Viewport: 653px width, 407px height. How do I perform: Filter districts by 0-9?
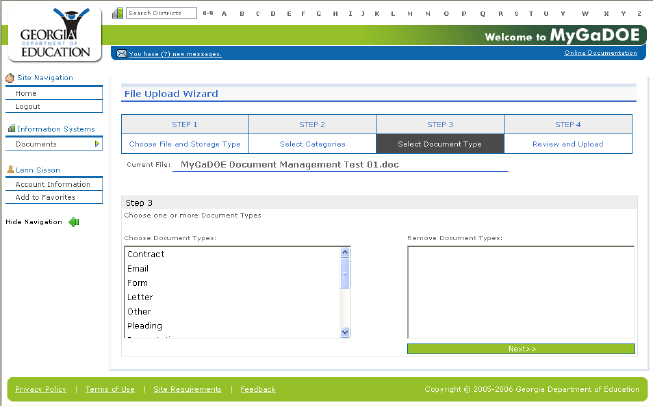(208, 13)
